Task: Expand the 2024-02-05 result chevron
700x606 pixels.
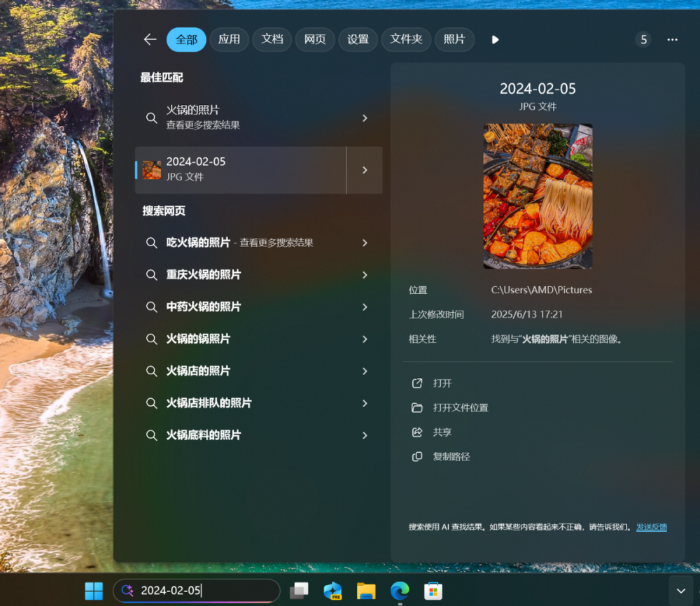Action: [x=365, y=170]
